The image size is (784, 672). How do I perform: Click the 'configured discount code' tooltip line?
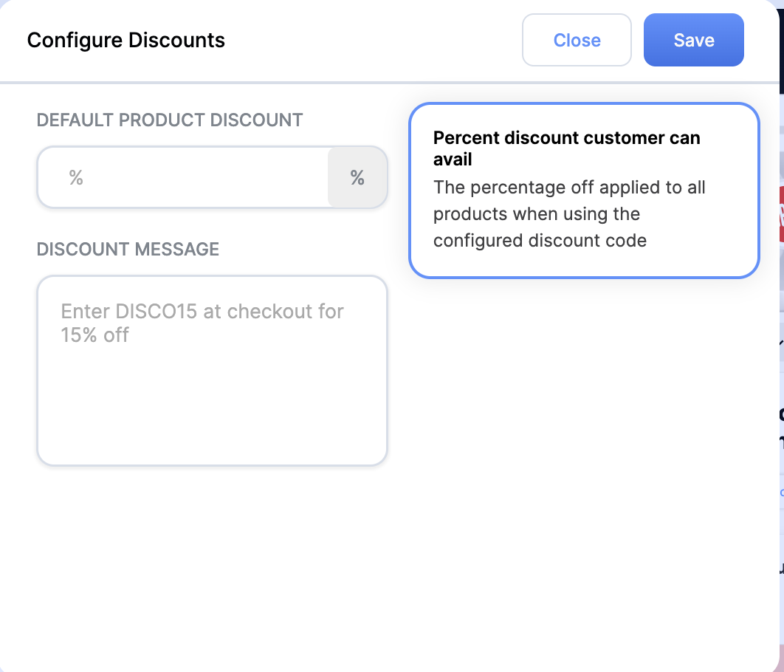[x=540, y=241]
